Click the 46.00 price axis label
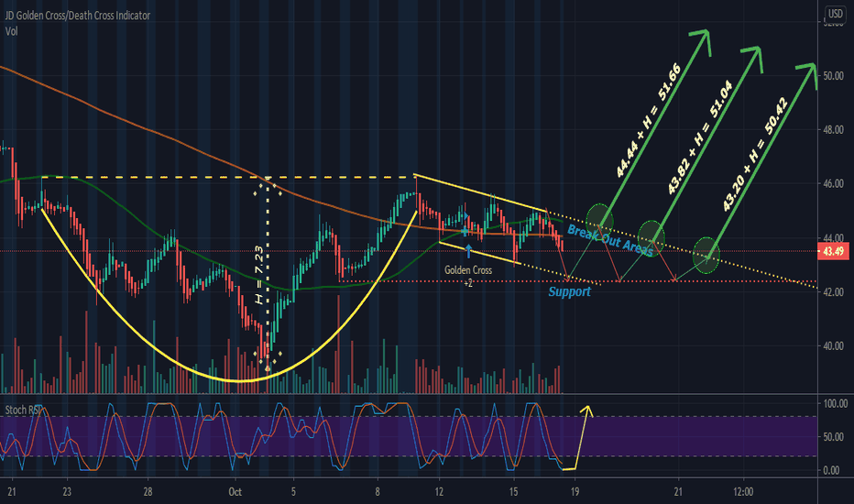This screenshot has height=504, width=854. coord(833,183)
